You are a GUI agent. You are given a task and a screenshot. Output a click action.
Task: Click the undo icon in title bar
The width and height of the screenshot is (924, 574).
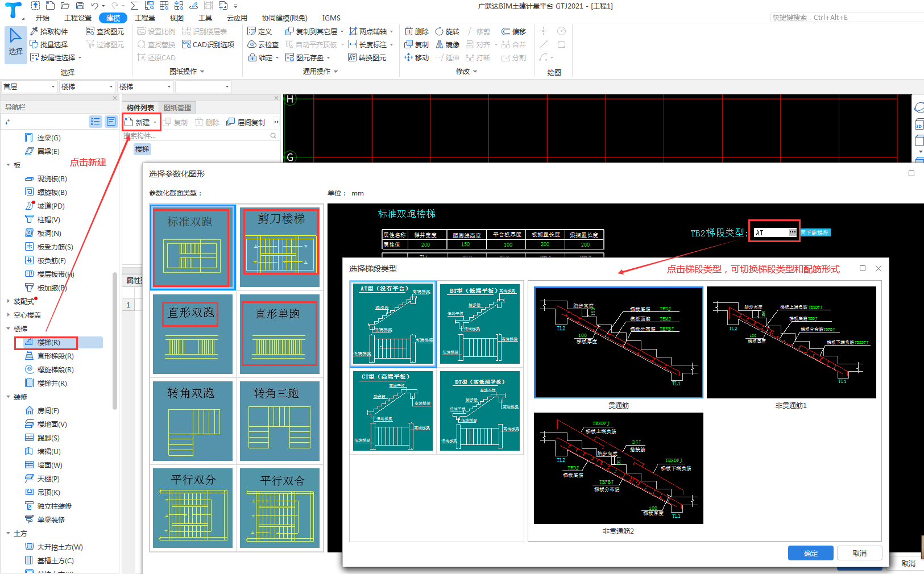pyautogui.click(x=95, y=6)
